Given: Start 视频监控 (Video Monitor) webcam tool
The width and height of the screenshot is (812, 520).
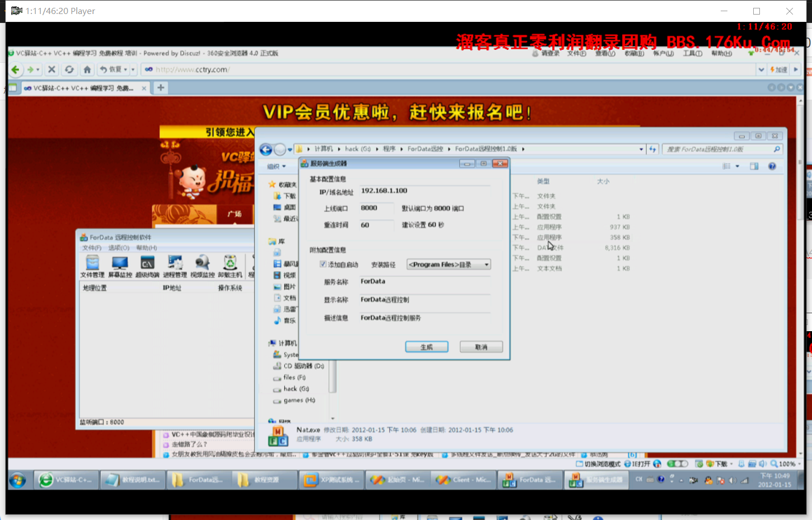Looking at the screenshot, I should click(x=202, y=266).
